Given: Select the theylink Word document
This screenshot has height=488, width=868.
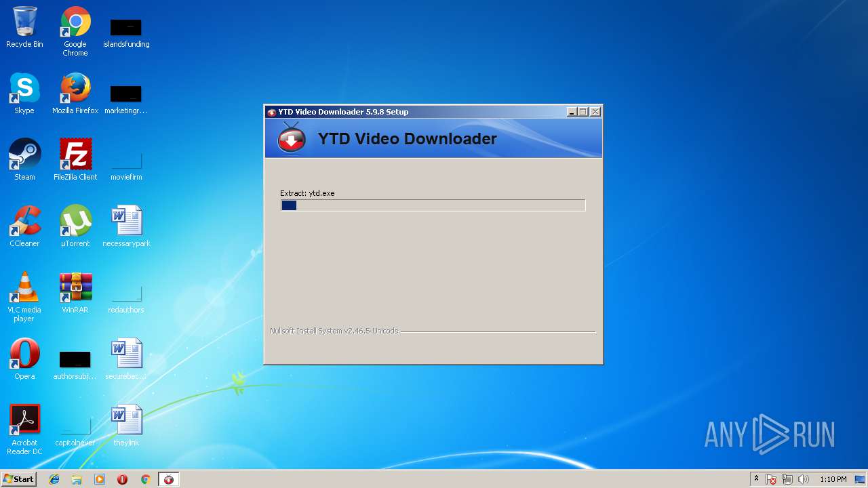Looking at the screenshot, I should (x=126, y=426).
